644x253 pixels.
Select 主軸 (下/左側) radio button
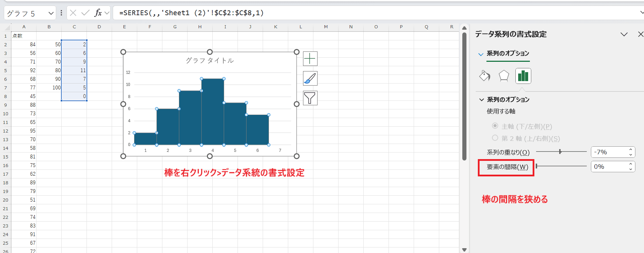coord(495,126)
